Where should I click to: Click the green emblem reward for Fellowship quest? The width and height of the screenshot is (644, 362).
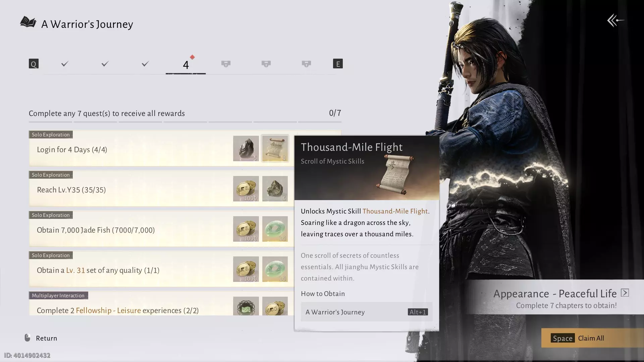coord(246,306)
